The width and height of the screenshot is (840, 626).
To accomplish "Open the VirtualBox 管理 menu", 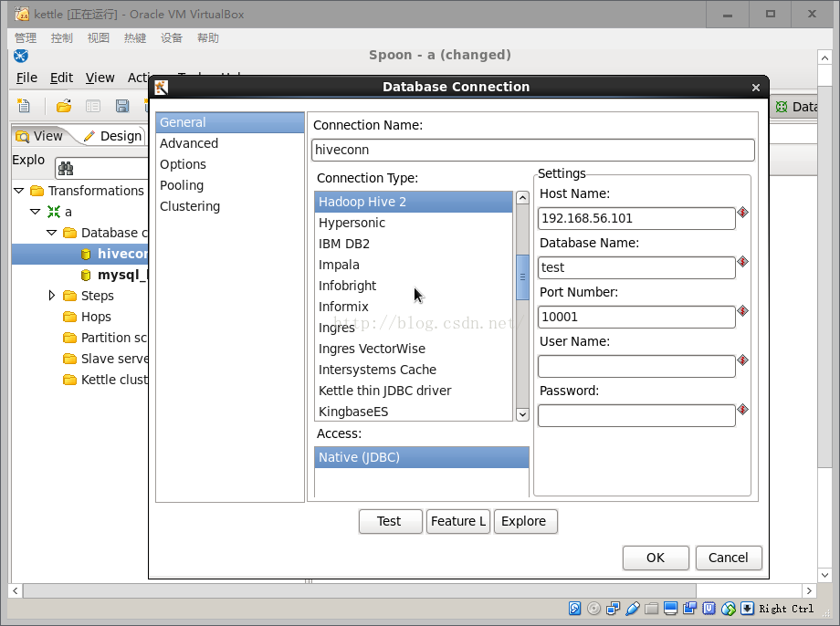I will 26,38.
